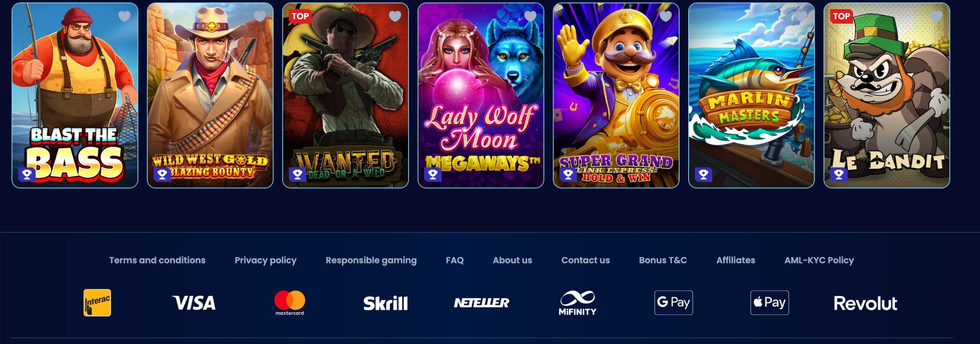Open the FAQ link
The width and height of the screenshot is (980, 344).
[x=455, y=260]
